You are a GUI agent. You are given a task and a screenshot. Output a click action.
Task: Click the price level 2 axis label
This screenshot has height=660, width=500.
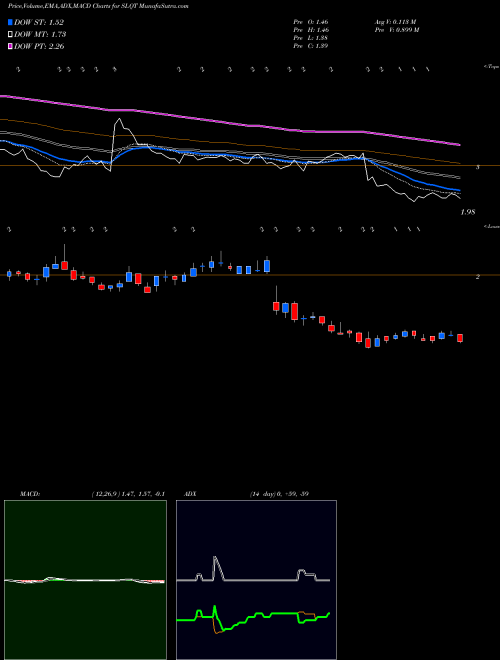point(477,277)
